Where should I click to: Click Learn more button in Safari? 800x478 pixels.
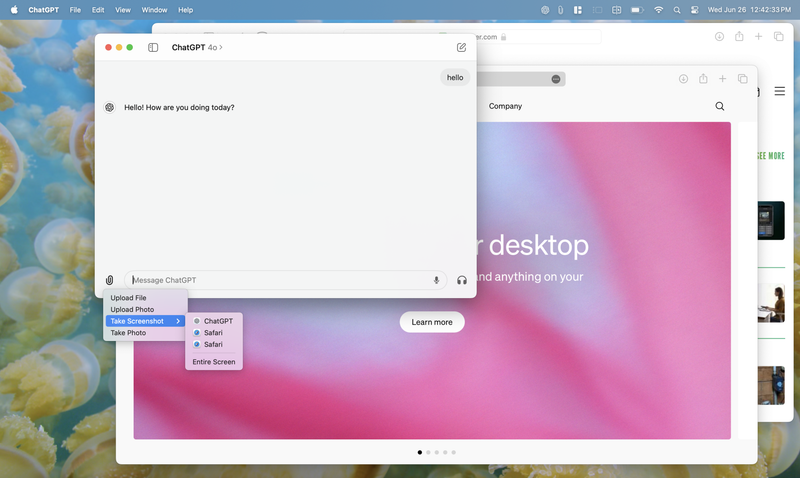point(432,322)
